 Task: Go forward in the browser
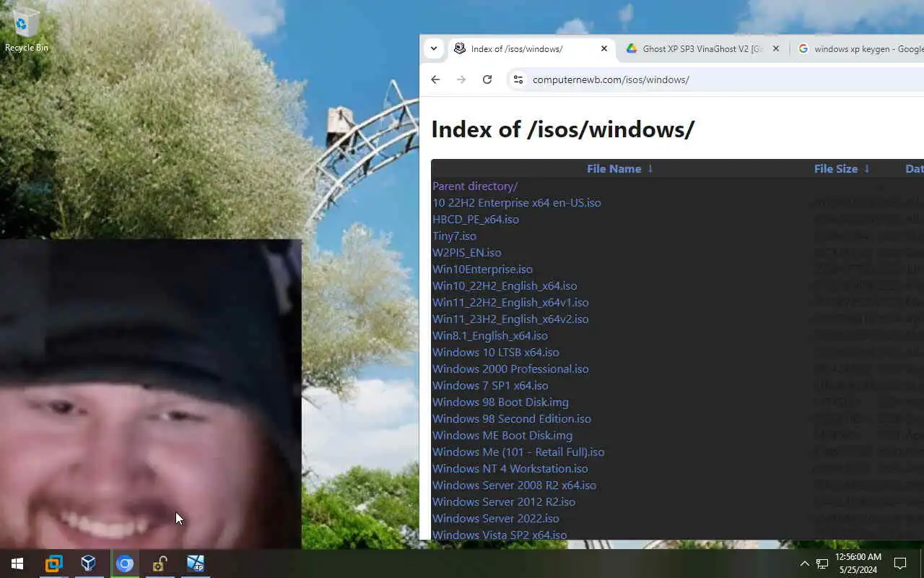click(461, 79)
